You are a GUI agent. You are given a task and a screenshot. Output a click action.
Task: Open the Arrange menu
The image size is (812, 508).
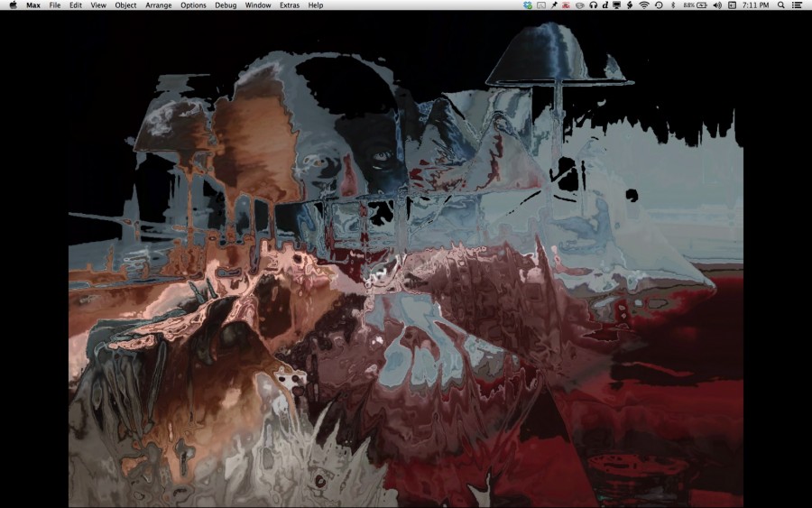[159, 5]
